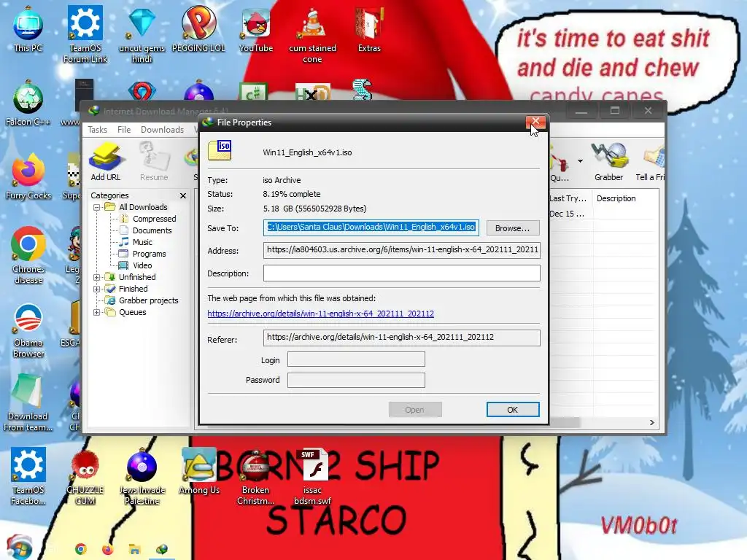Click the iso file icon in File Properties

click(220, 150)
